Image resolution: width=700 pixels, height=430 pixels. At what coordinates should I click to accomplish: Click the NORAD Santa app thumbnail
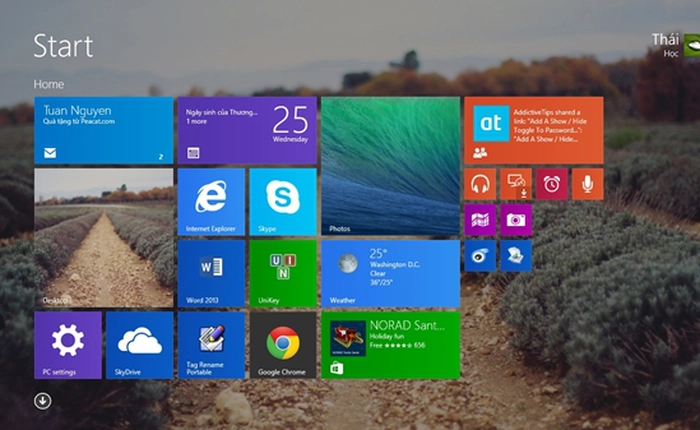pyautogui.click(x=348, y=338)
